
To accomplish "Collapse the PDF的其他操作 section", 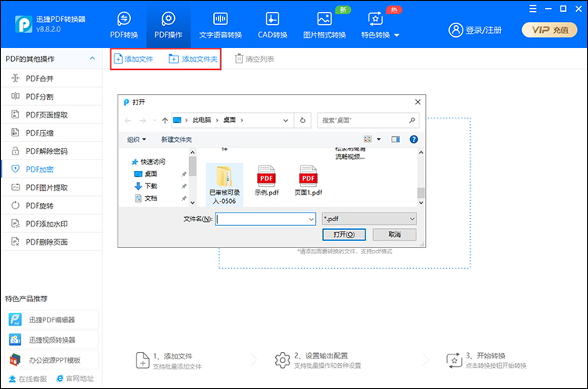I will [x=93, y=59].
